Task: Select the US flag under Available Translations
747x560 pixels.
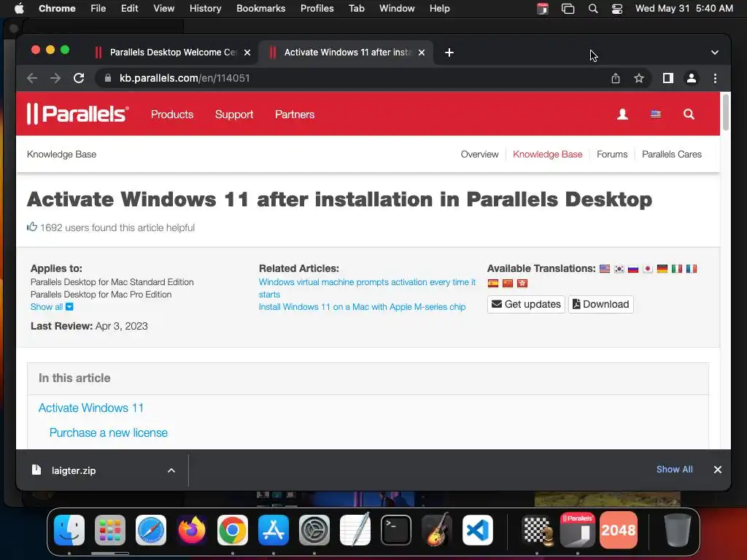Action: 605,268
